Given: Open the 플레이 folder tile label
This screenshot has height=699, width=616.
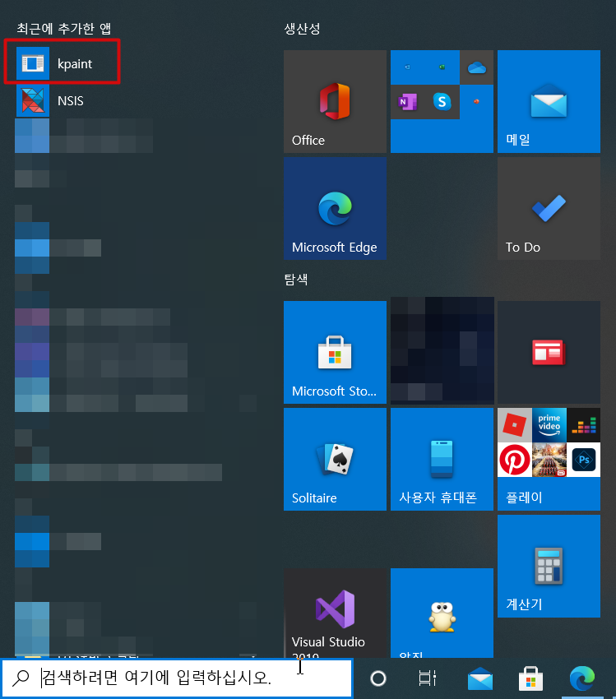Looking at the screenshot, I should (x=524, y=497).
